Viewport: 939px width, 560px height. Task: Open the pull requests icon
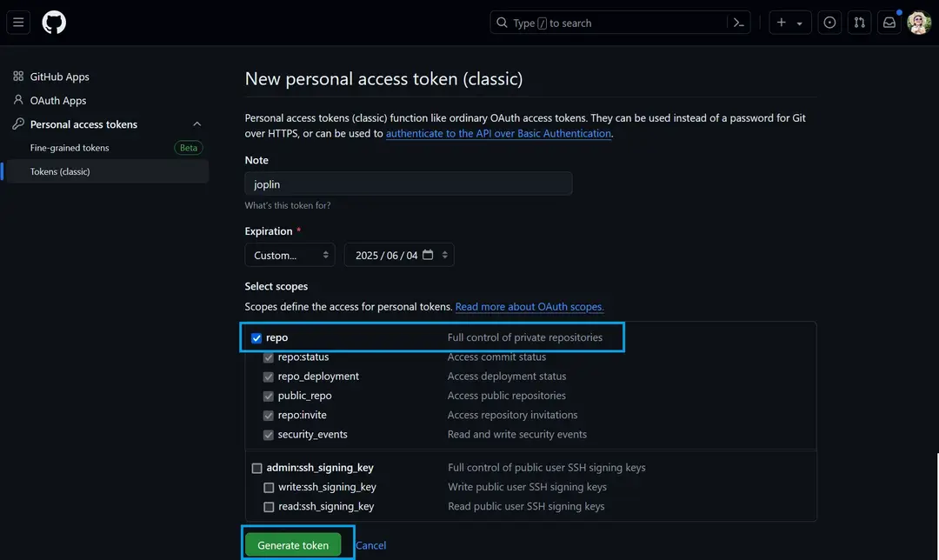coord(859,23)
